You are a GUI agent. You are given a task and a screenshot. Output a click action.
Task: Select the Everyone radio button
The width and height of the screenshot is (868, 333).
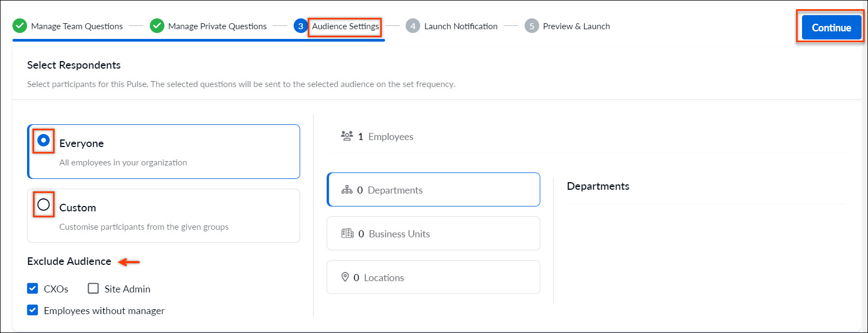click(x=43, y=141)
